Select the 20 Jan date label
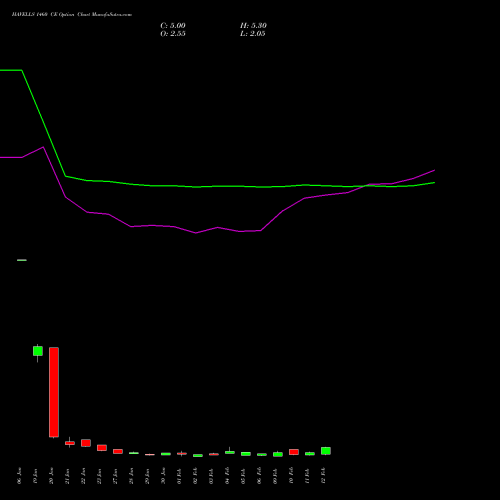Viewport: 500px width, 500px height. tap(51, 476)
